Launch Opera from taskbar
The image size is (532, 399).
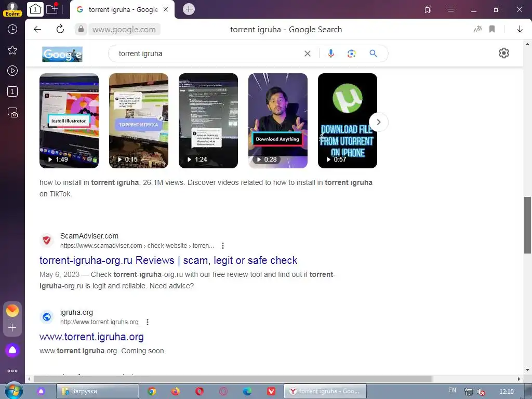pos(199,392)
